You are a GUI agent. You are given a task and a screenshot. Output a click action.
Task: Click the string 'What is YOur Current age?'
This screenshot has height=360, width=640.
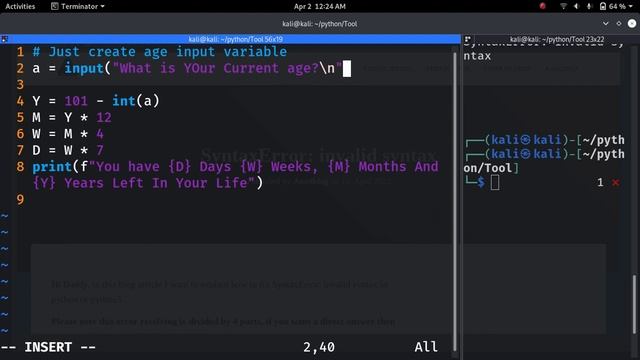pos(216,68)
